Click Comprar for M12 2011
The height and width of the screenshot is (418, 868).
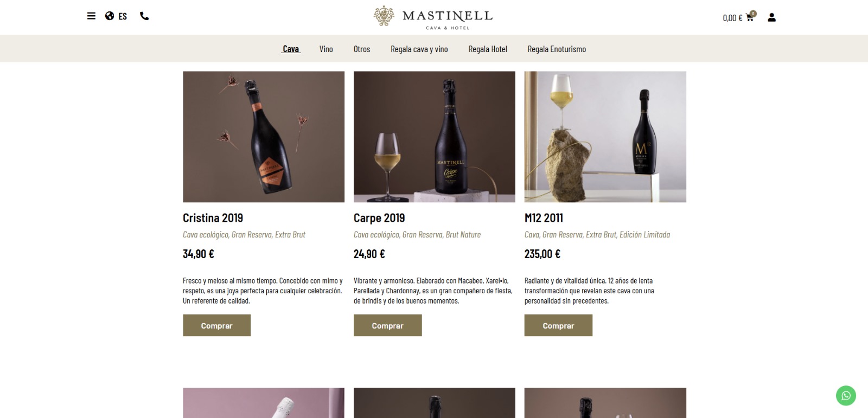558,325
